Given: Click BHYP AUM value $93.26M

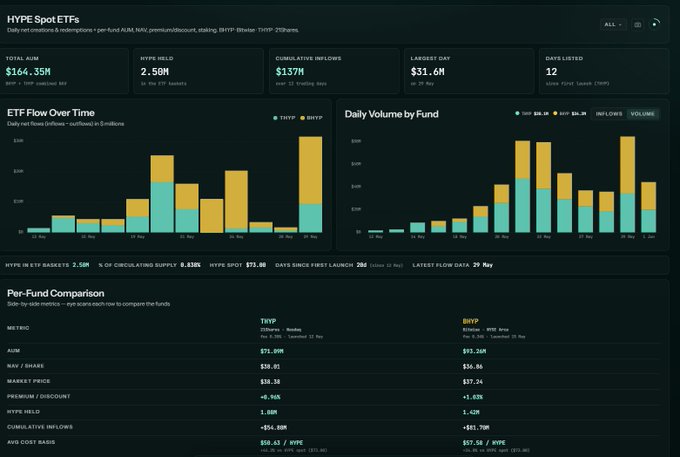Looking at the screenshot, I should (474, 351).
